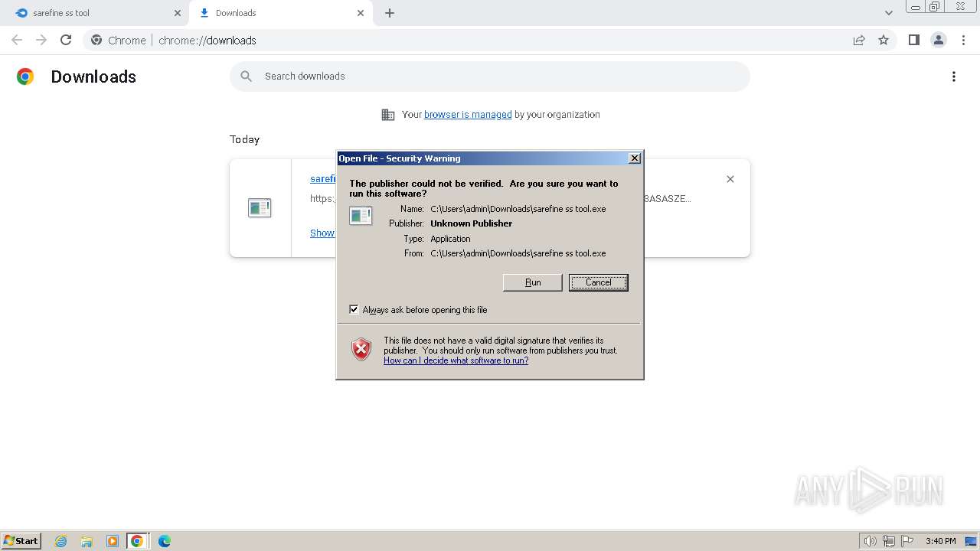Remove the download entry with X

[x=730, y=179]
